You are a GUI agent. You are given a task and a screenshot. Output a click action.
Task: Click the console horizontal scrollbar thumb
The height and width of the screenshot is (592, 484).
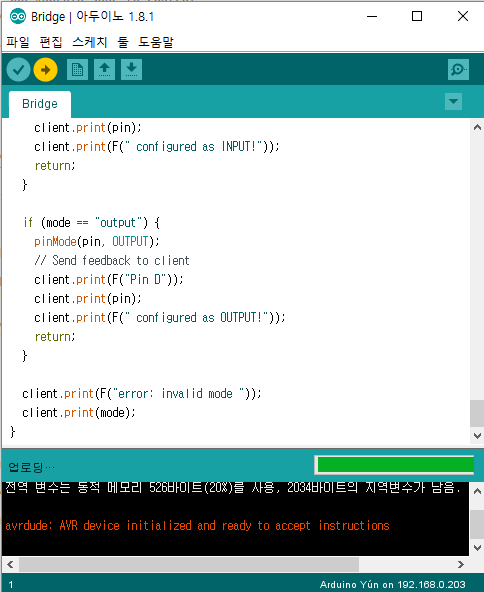pyautogui.click(x=189, y=564)
